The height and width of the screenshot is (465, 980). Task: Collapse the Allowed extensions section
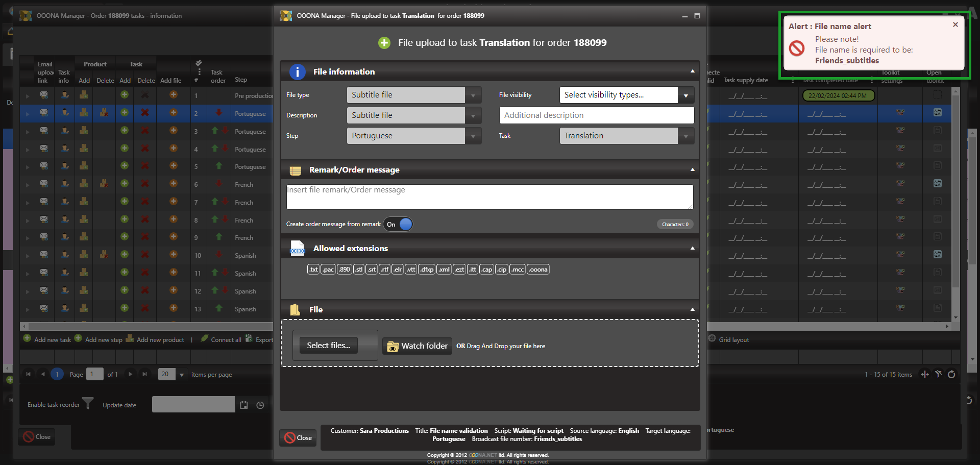coord(692,249)
